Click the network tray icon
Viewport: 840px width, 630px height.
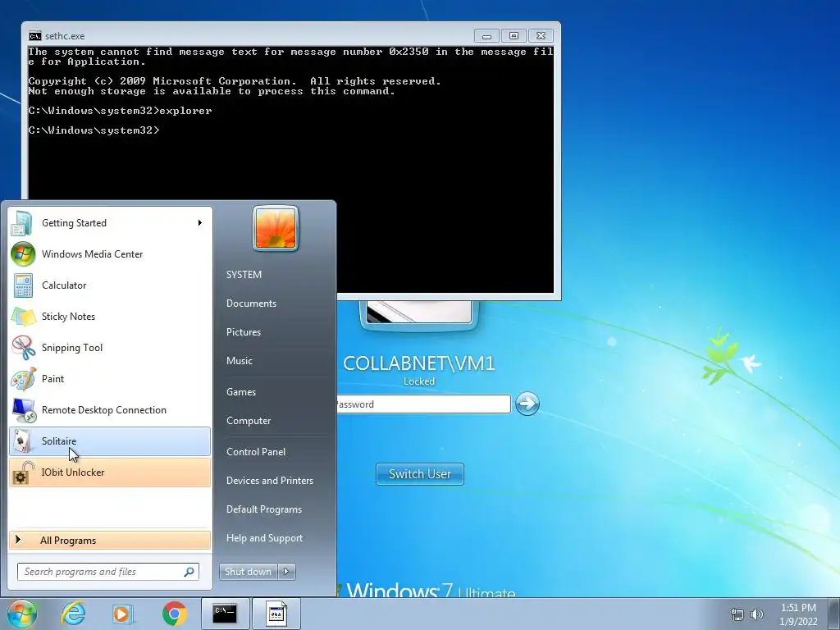tap(737, 614)
